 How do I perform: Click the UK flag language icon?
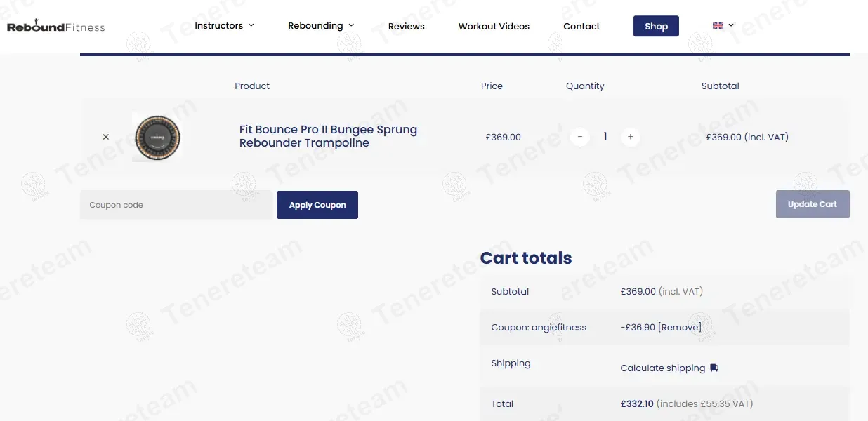click(718, 26)
